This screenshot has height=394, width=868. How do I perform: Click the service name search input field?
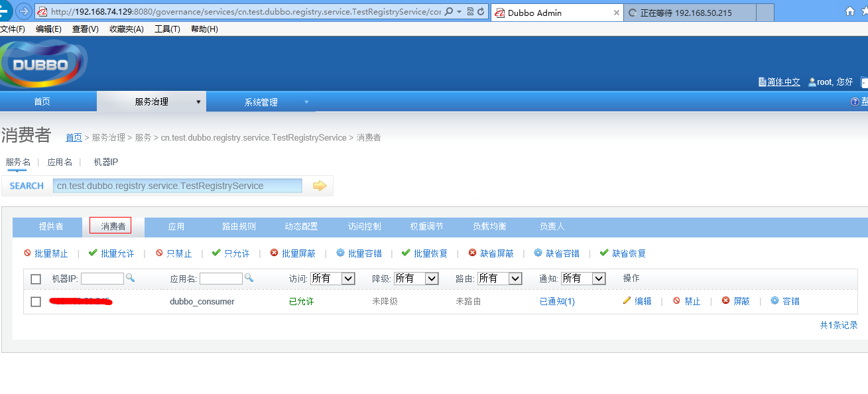pos(177,186)
